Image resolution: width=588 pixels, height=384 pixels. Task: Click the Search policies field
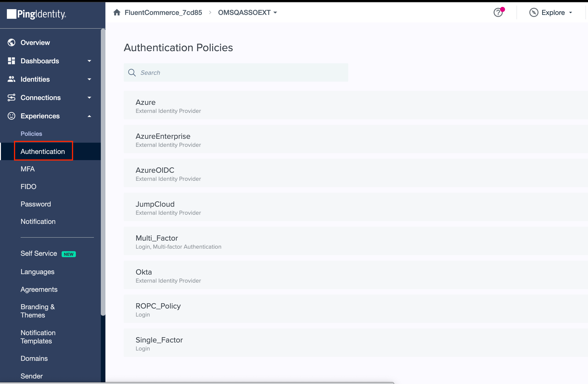click(236, 73)
